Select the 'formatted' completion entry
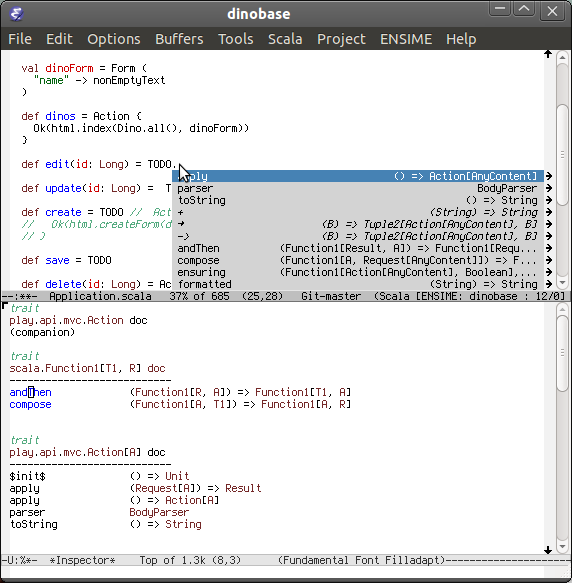This screenshot has height=583, width=572. pos(358,284)
